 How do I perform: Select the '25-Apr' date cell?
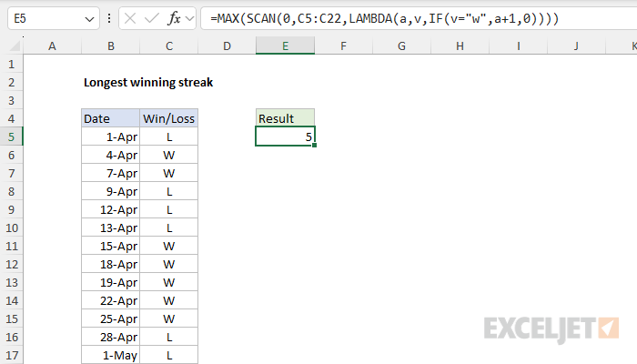tap(110, 318)
